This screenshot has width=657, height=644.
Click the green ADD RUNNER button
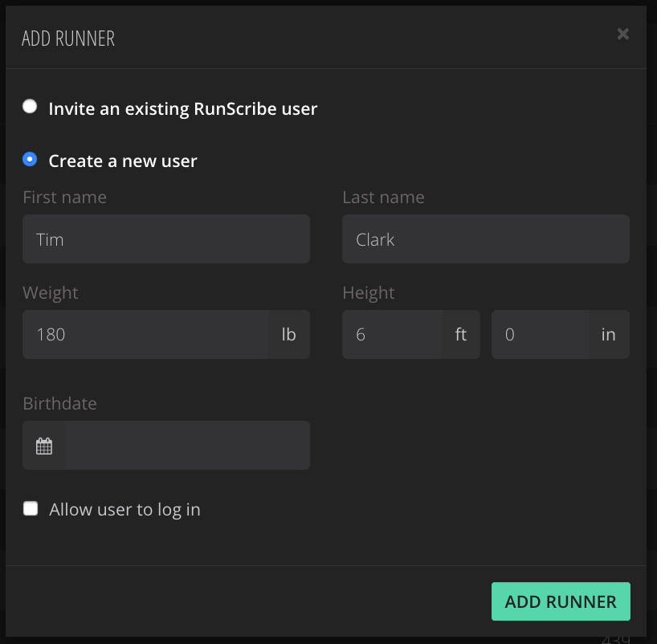(561, 601)
